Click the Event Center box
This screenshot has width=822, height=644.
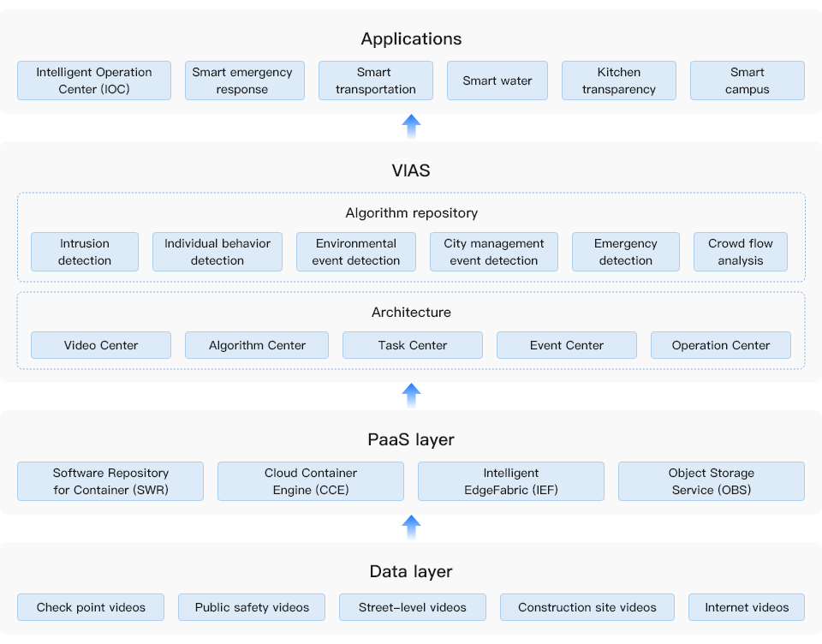pyautogui.click(x=566, y=345)
